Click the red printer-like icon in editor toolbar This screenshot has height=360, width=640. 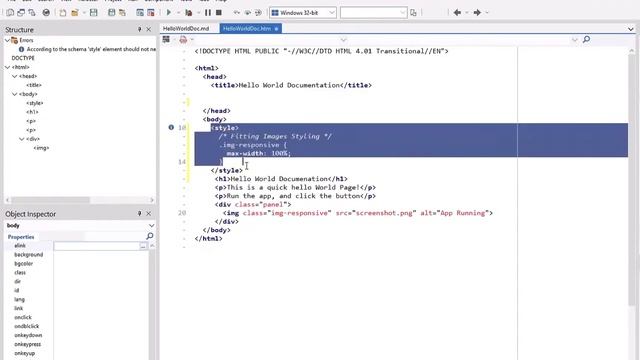183,39
